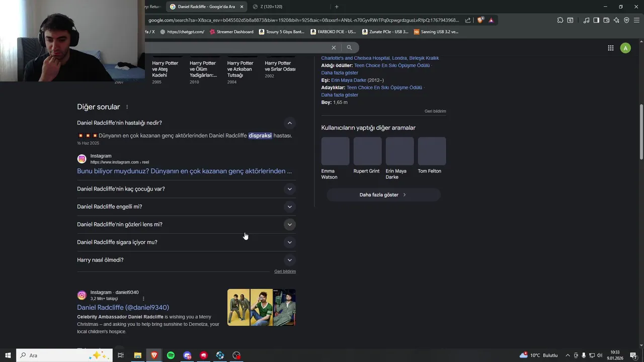Click the Brave Shields lion icon
This screenshot has width=644, height=362.
coord(480,20)
